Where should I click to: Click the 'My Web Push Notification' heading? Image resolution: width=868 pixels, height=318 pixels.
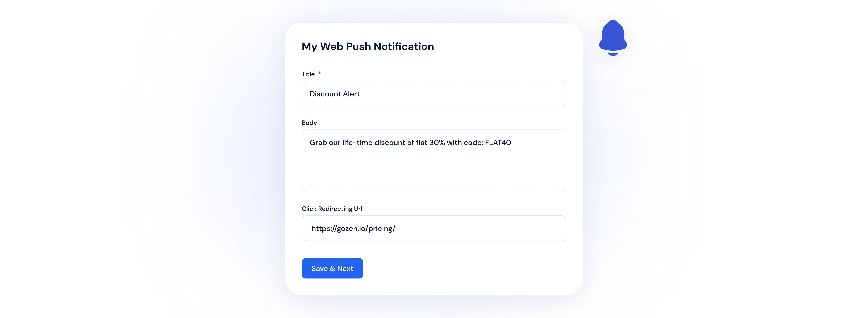point(368,46)
